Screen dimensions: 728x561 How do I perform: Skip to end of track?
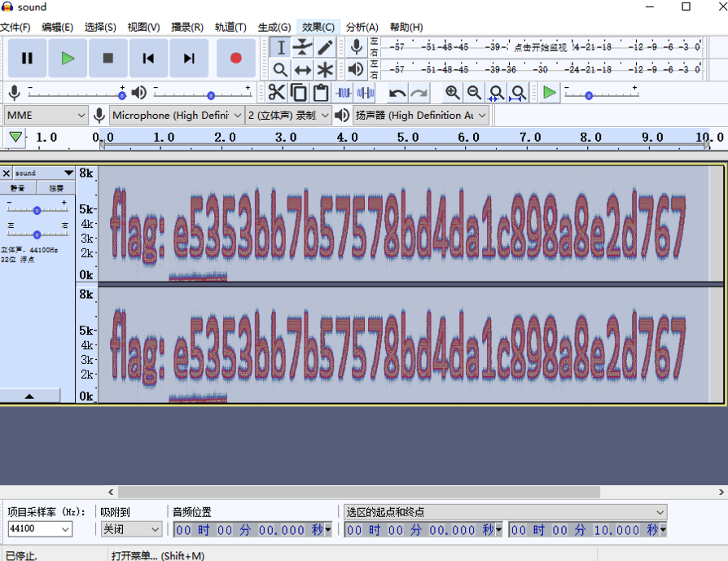pos(189,58)
